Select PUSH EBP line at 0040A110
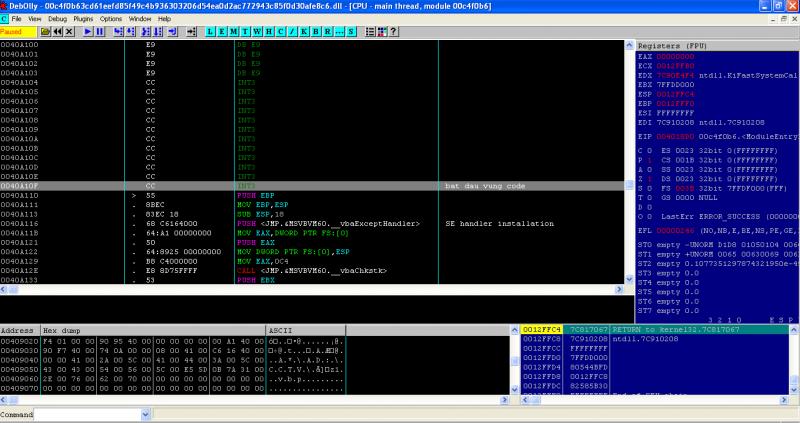Viewport: 800px width, 423px height. (x=312, y=195)
